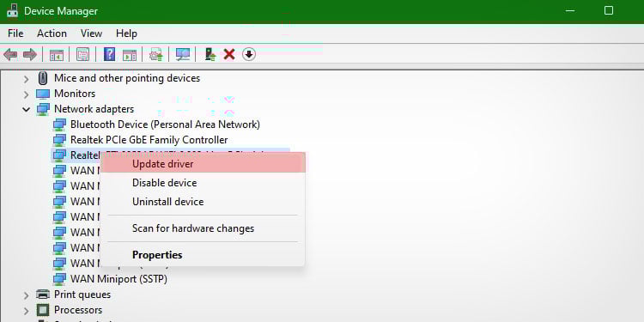Click the mouse icon beside Mice and other pointing devices

pos(43,78)
